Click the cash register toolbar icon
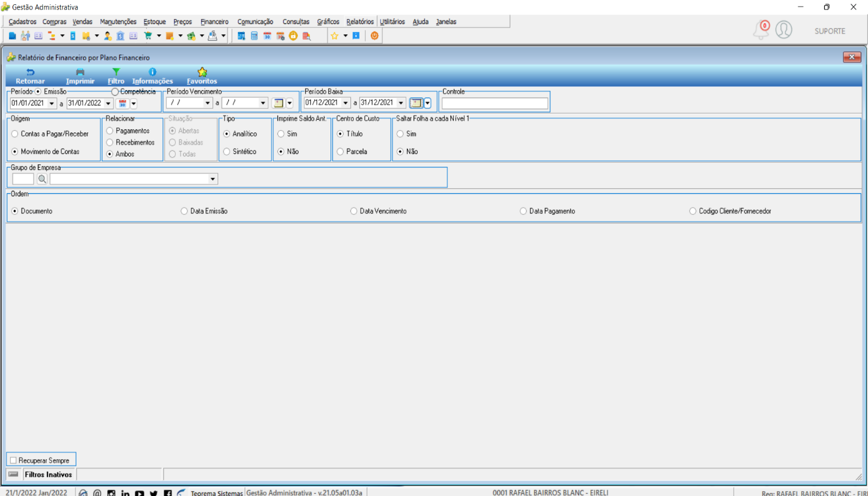868x496 pixels. pos(212,36)
